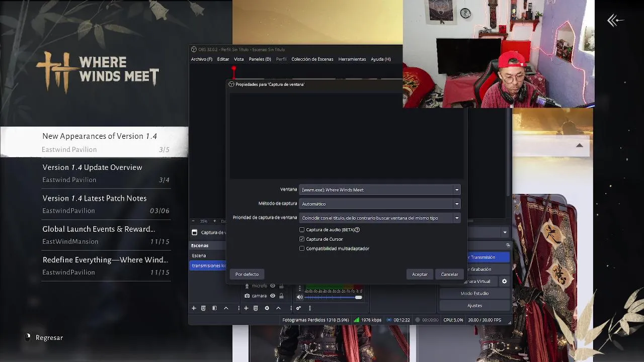Screen dimensions: 644x362
Task: Open Ayuda menu in OBS
Action: 381,59
